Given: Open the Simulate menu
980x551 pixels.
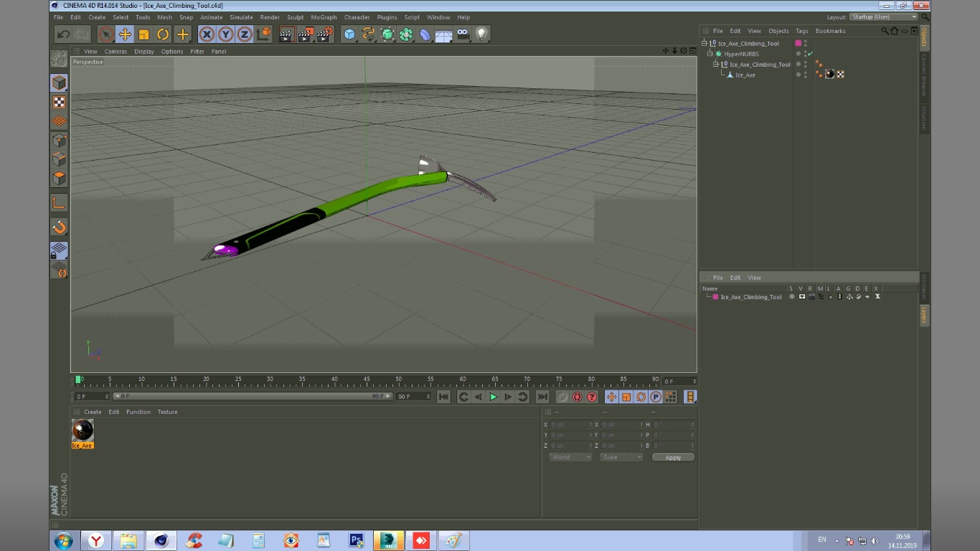Looking at the screenshot, I should (x=241, y=17).
